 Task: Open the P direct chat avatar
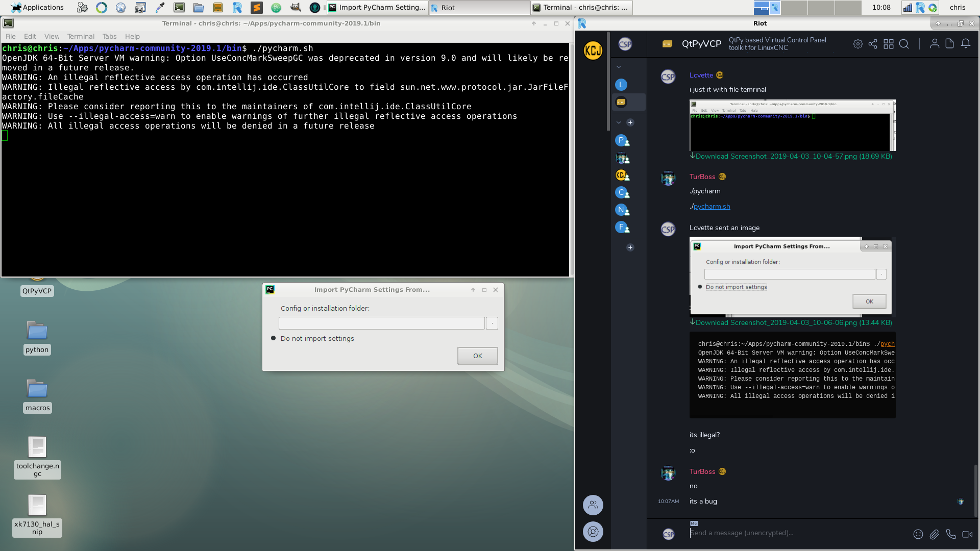coord(622,141)
